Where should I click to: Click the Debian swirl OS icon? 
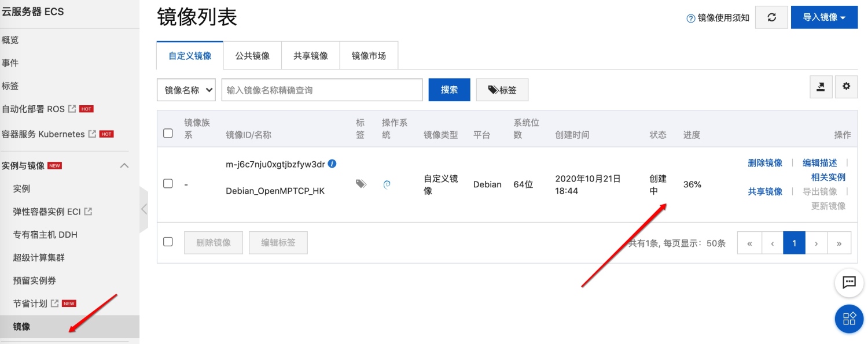[x=387, y=184]
